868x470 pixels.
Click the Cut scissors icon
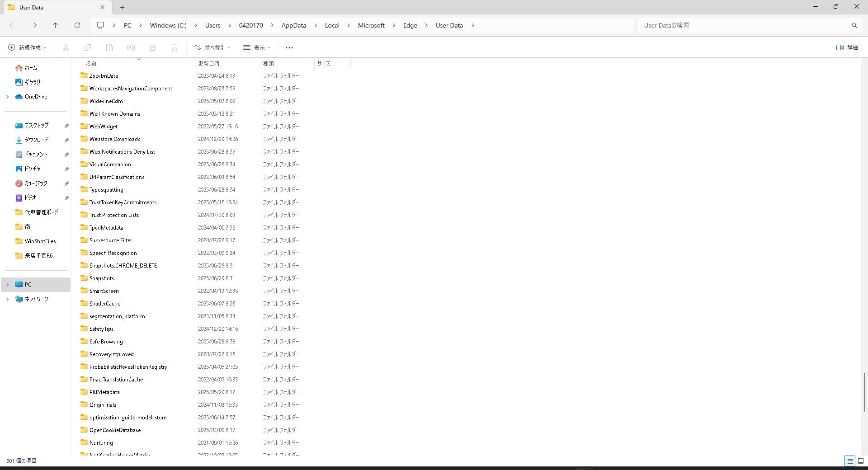(66, 47)
